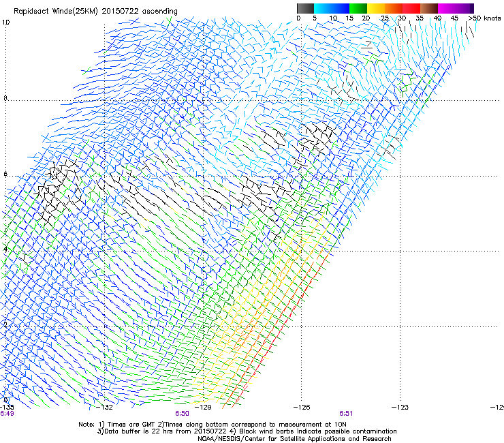
Task: Click the latitude '2' label on the left axis
Action: [5, 324]
